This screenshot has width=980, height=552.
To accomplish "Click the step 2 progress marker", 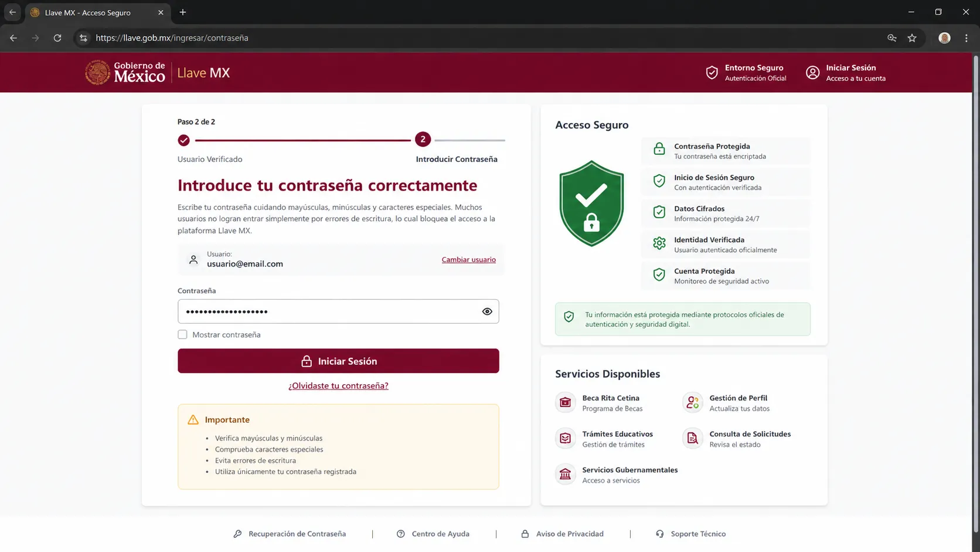I will (x=423, y=140).
